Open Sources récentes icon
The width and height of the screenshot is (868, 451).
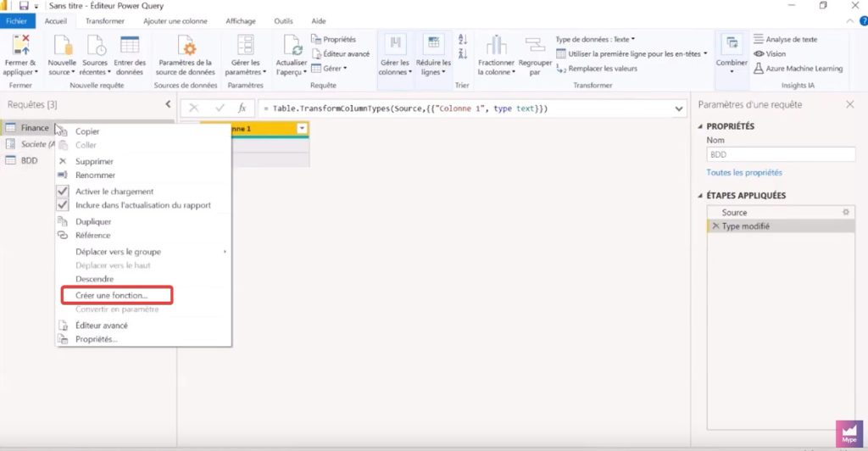95,44
